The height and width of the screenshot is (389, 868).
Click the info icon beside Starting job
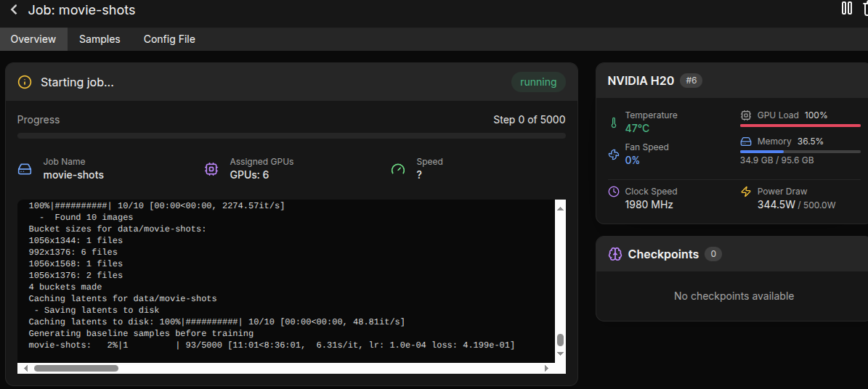25,83
